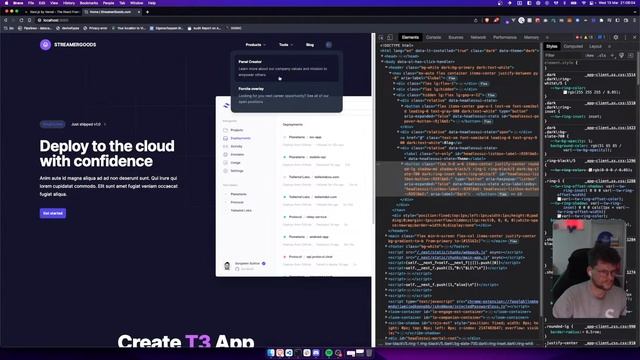Open the Bookmarks menu in the menu bar
Image resolution: width=640 pixels, height=360 pixels.
[89, 3]
